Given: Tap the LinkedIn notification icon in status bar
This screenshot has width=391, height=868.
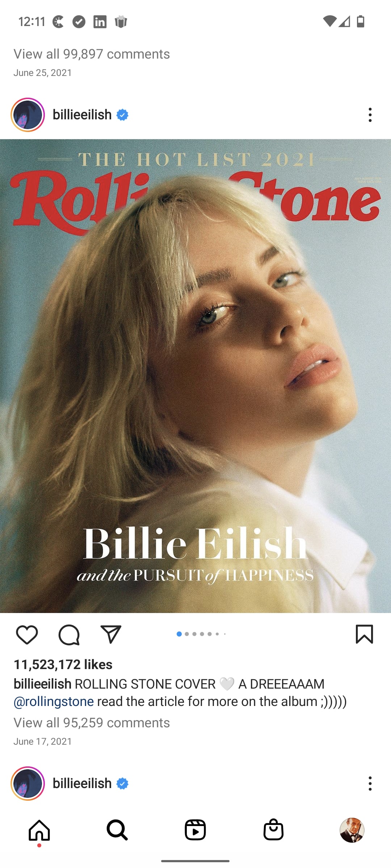Looking at the screenshot, I should 100,22.
